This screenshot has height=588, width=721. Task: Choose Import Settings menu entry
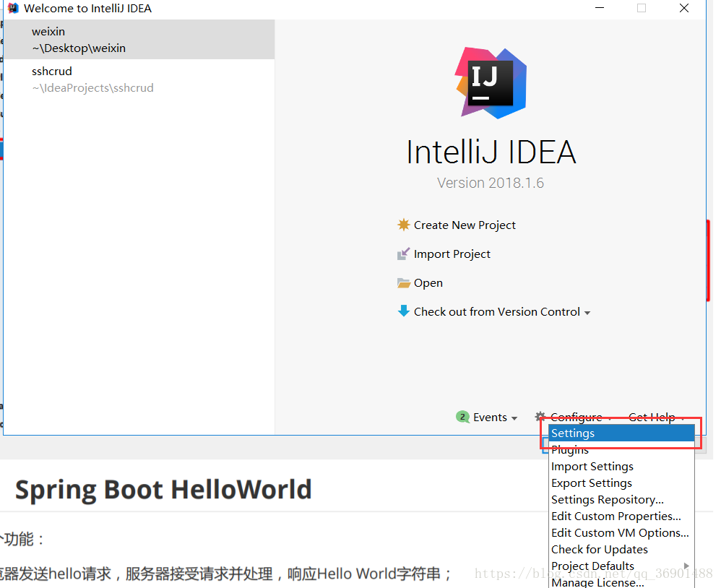click(622, 466)
